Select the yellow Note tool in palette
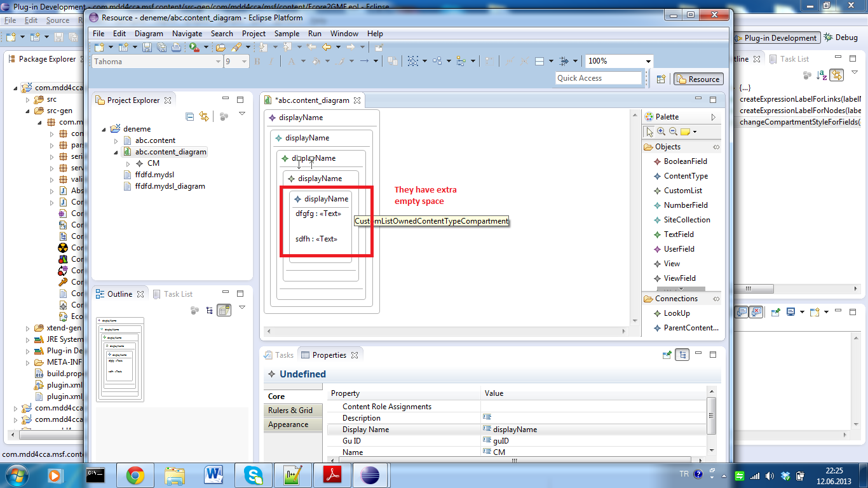The height and width of the screenshot is (488, 868). tap(685, 132)
